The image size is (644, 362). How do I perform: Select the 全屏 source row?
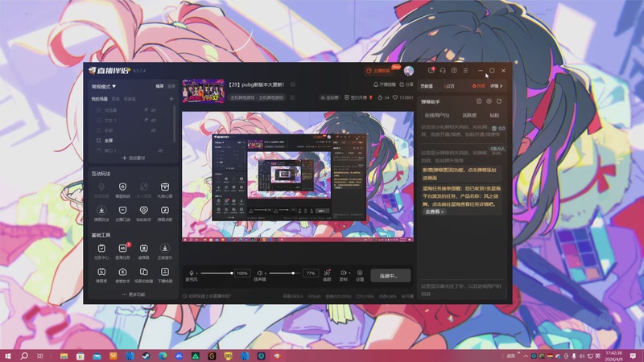coord(132,140)
